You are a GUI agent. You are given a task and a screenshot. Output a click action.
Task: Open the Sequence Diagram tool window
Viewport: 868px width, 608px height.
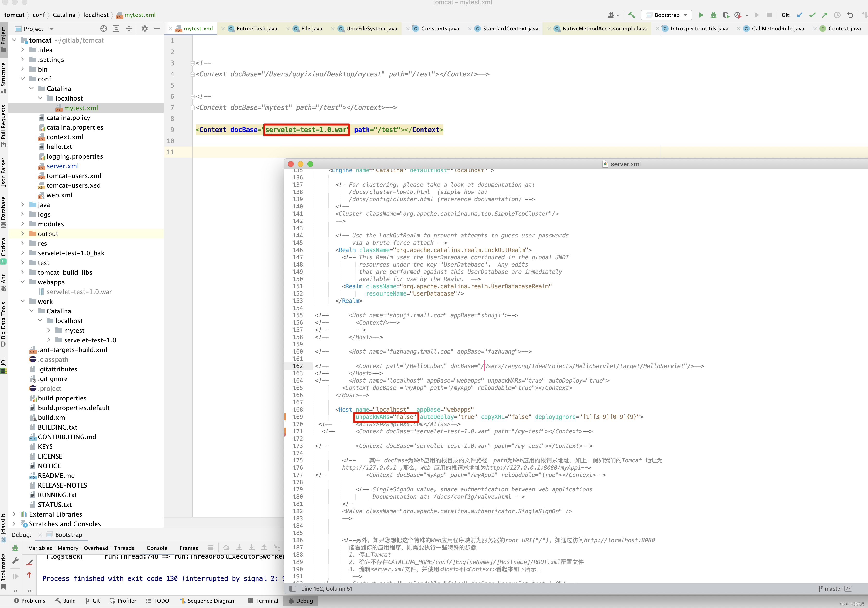pyautogui.click(x=207, y=601)
